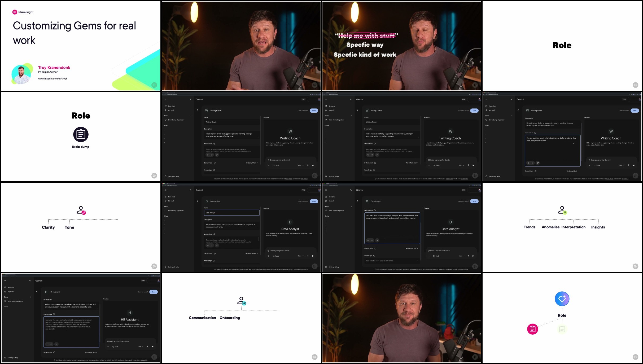
Task: Click focused Name field containing Data Analyst
Action: point(231,213)
